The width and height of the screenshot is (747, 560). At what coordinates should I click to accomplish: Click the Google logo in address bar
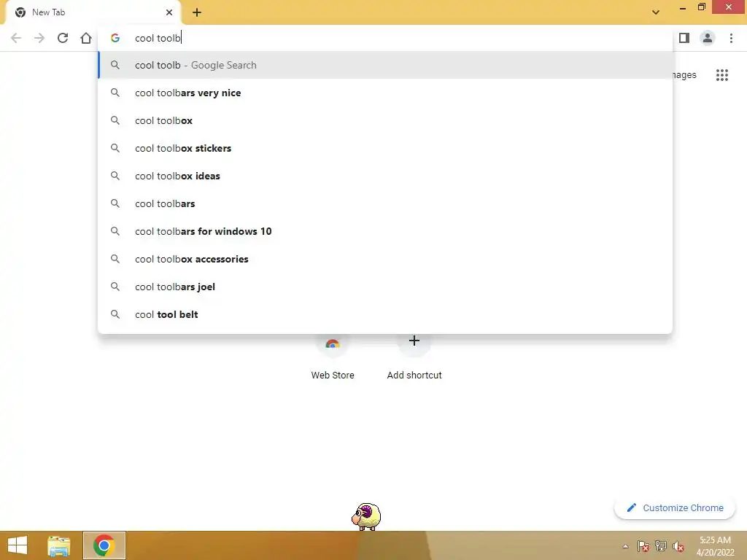pos(115,38)
